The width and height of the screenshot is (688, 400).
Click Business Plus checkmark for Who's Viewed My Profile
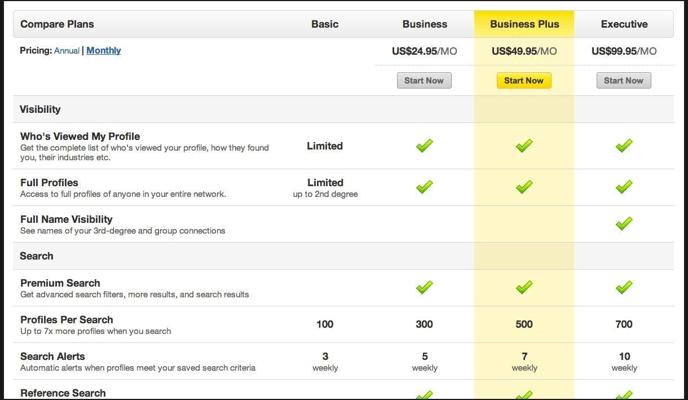click(x=524, y=145)
